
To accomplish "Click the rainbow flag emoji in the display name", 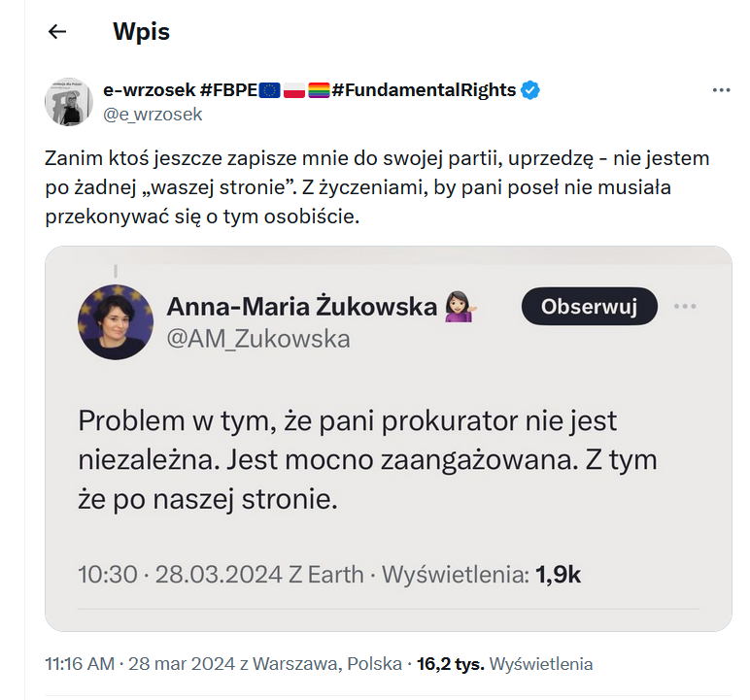I will (x=319, y=90).
